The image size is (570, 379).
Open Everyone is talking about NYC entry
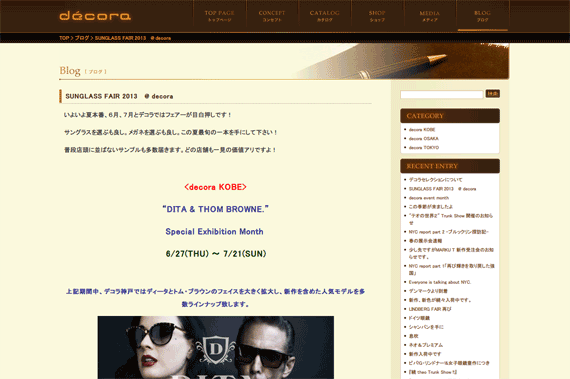[x=440, y=282]
